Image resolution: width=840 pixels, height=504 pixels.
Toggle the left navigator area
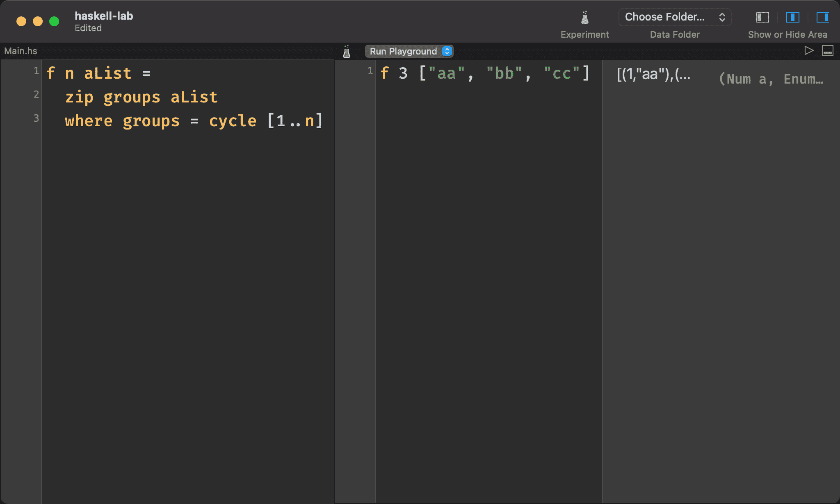coord(762,17)
